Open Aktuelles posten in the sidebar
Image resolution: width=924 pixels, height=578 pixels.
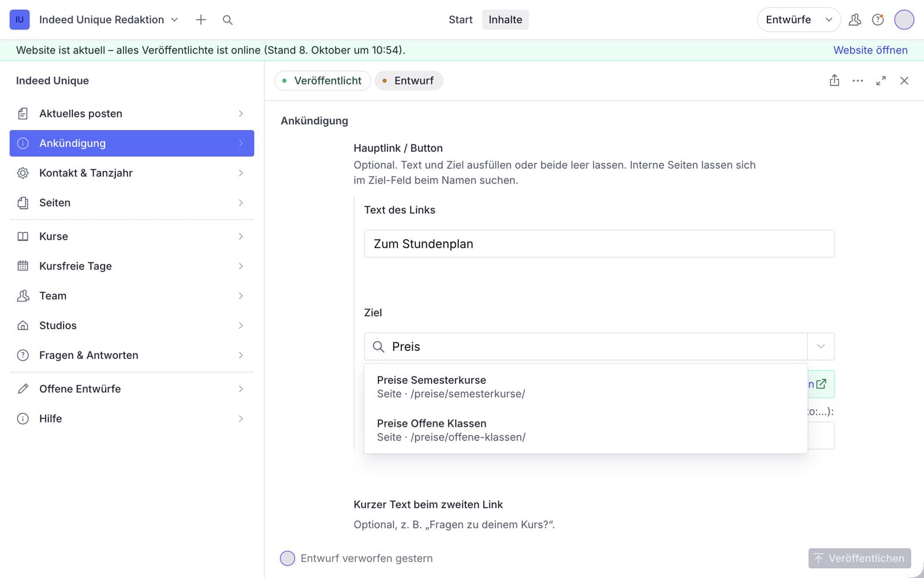[132, 114]
